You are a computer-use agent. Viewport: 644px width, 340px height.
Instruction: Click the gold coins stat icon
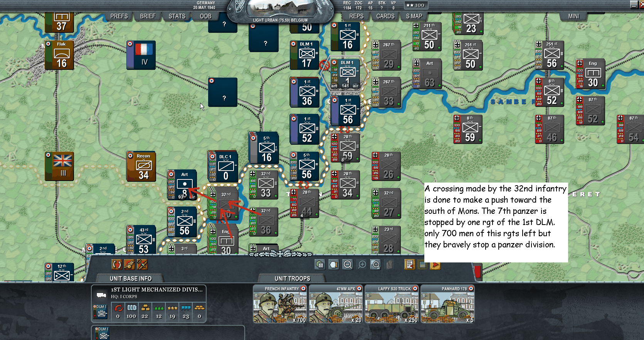point(199,308)
